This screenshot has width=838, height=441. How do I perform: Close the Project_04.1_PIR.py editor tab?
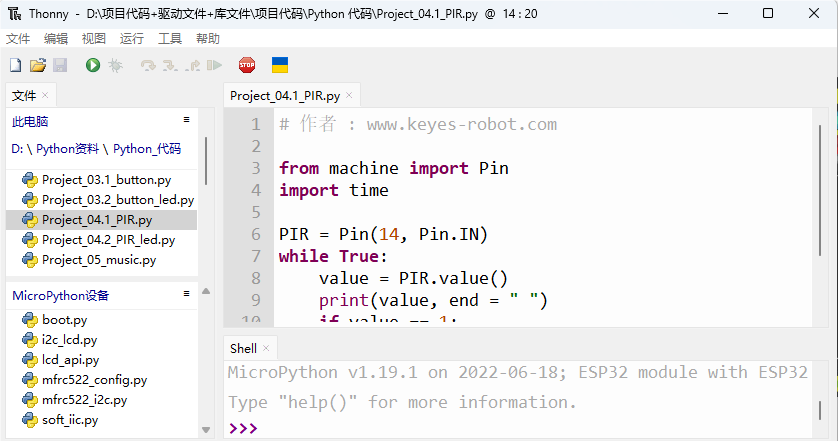coord(349,95)
